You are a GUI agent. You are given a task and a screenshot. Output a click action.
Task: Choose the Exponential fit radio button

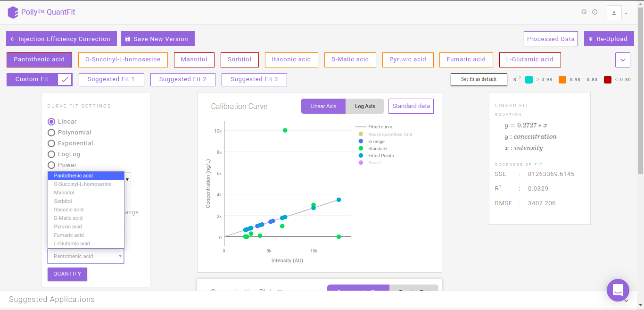click(51, 143)
